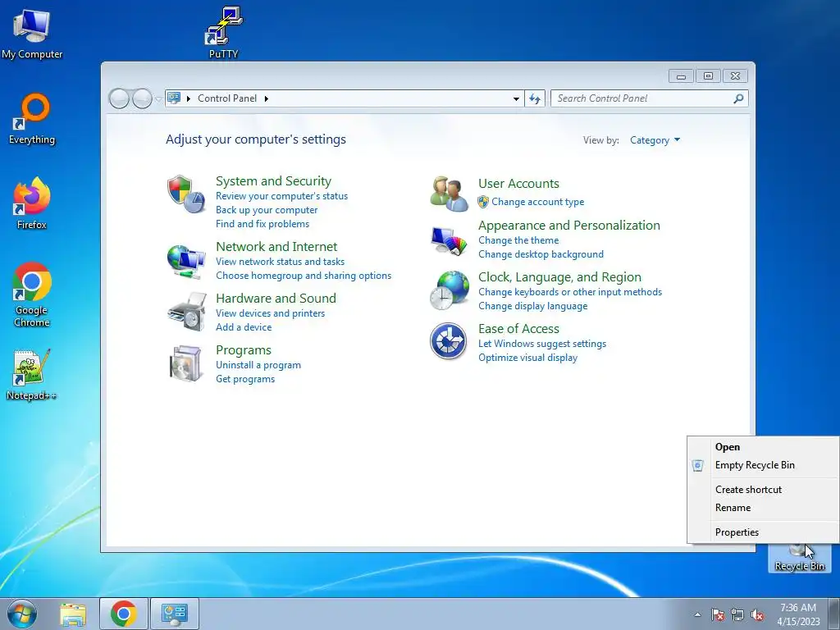Click View network status and tasks

[x=281, y=262]
